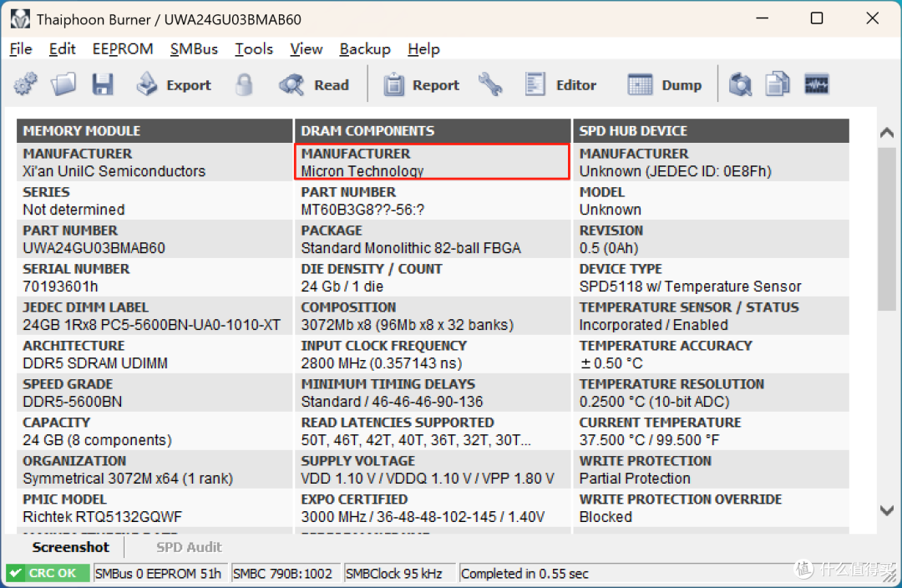Save dump with the floppy disk icon
The height and width of the screenshot is (588, 902).
click(103, 84)
